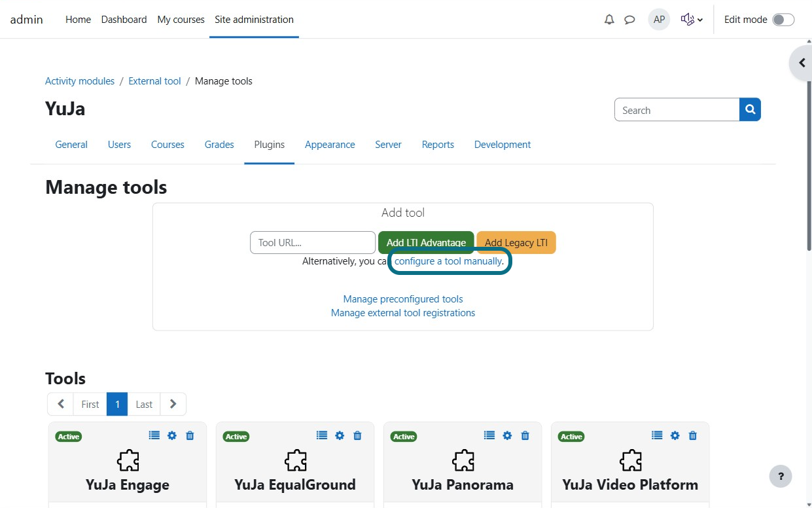Click Active badge on YuJa Video Platform
Screen dimensions: 812x508
[571, 437]
